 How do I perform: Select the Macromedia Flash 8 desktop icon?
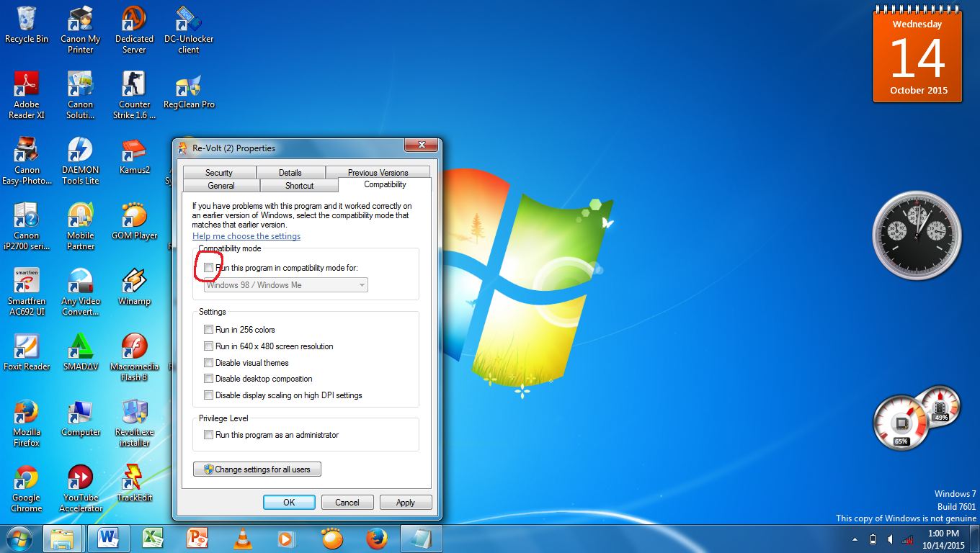click(134, 358)
